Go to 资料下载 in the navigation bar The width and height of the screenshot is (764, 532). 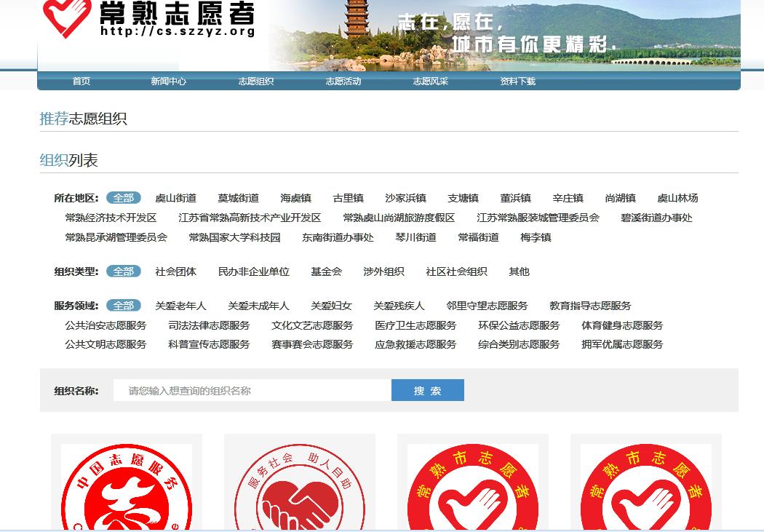[518, 82]
